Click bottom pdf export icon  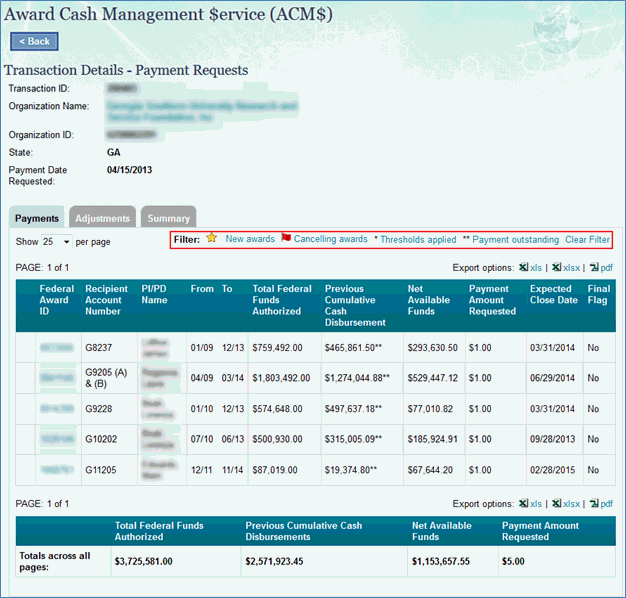pyautogui.click(x=594, y=504)
